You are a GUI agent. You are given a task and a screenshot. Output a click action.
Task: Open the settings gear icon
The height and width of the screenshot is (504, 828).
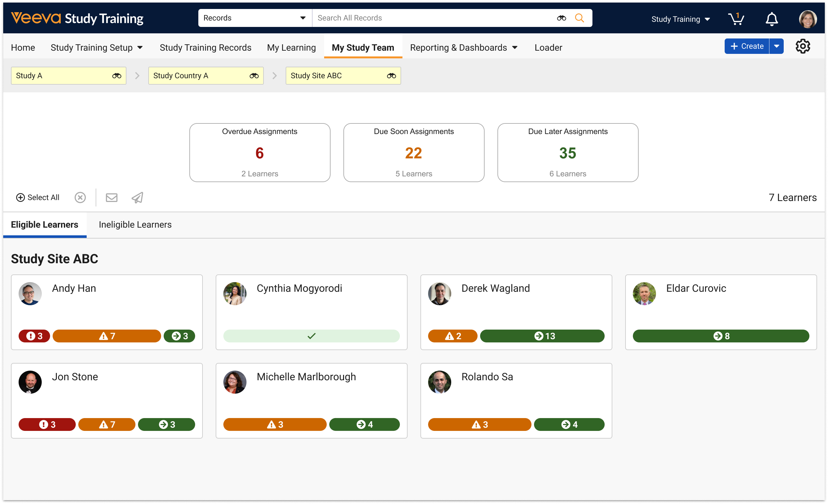802,46
